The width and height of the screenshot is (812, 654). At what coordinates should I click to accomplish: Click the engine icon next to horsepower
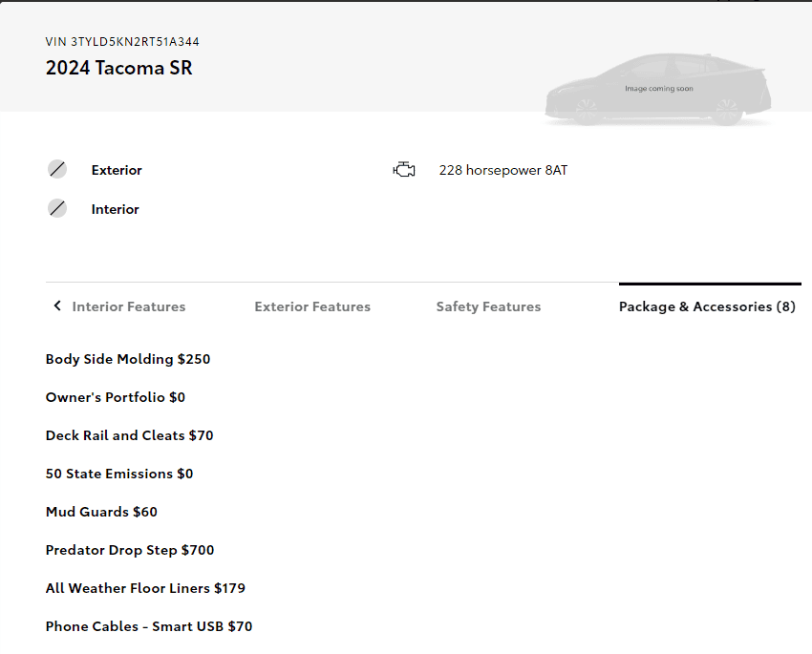(x=404, y=170)
